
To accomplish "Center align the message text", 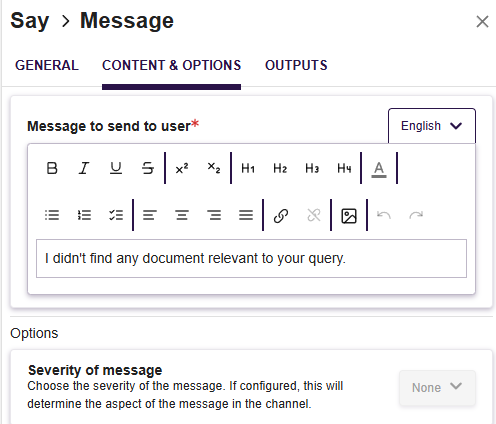I will (182, 215).
